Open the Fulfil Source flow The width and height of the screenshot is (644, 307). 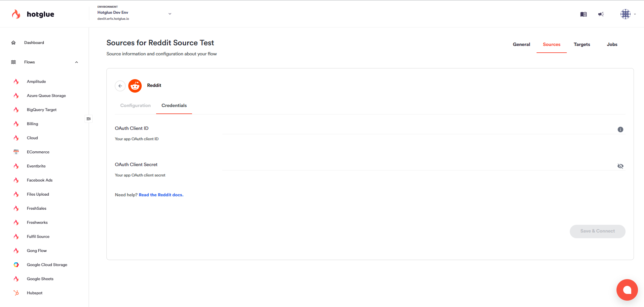pyautogui.click(x=38, y=237)
